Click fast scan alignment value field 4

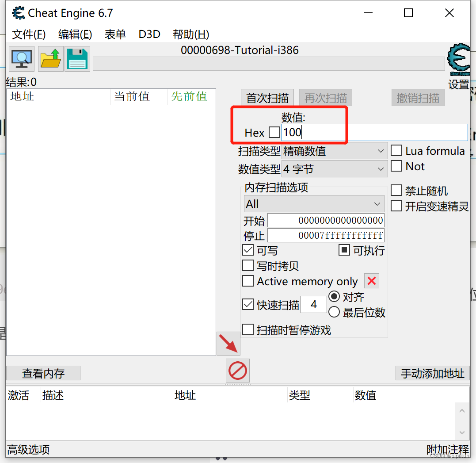[x=314, y=304]
